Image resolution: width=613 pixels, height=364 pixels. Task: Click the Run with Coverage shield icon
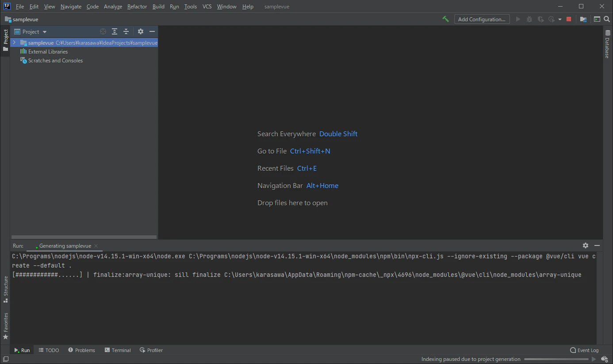click(x=540, y=19)
